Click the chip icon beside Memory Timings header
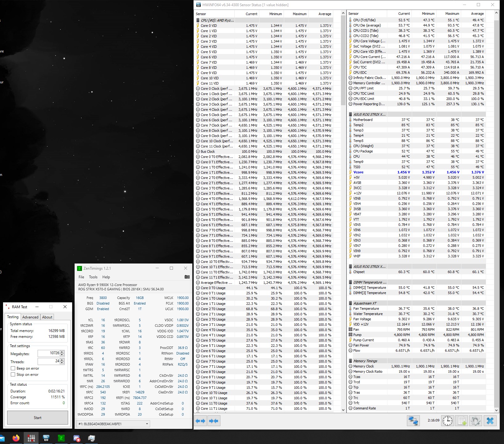The image size is (504, 444). coord(350,361)
